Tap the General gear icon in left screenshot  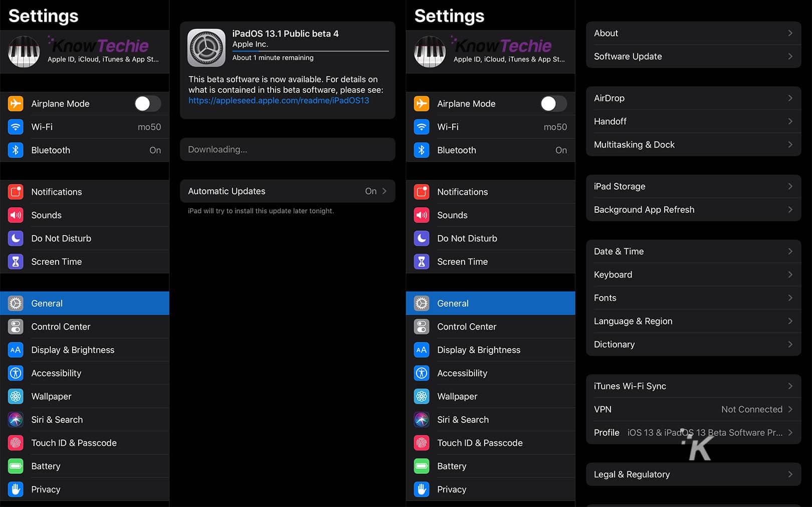tap(16, 303)
